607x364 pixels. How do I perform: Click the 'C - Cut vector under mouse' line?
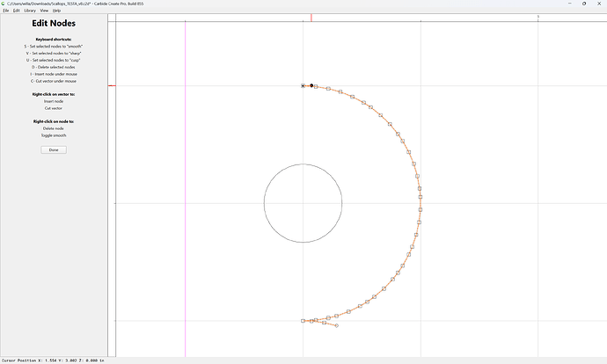pos(54,81)
